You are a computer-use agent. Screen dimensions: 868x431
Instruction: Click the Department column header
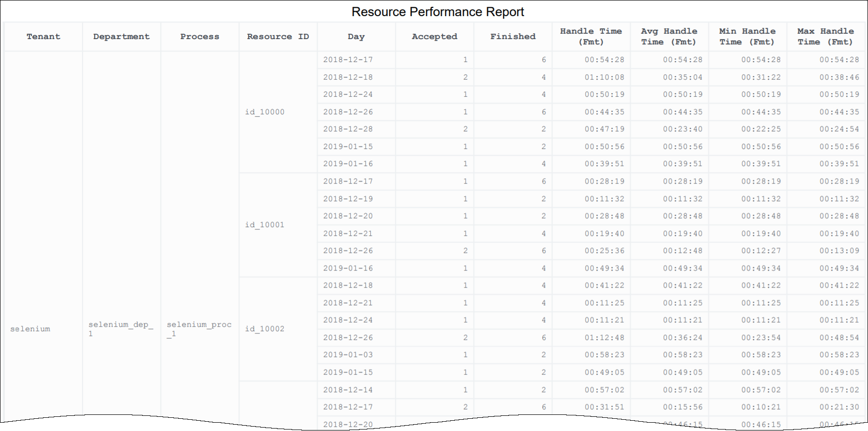pos(121,37)
